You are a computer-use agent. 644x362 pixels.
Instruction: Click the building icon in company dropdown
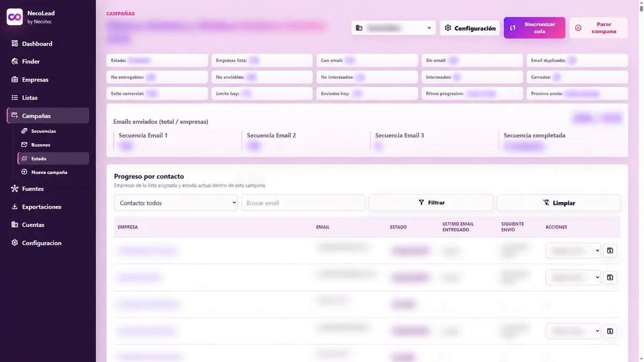pos(359,28)
